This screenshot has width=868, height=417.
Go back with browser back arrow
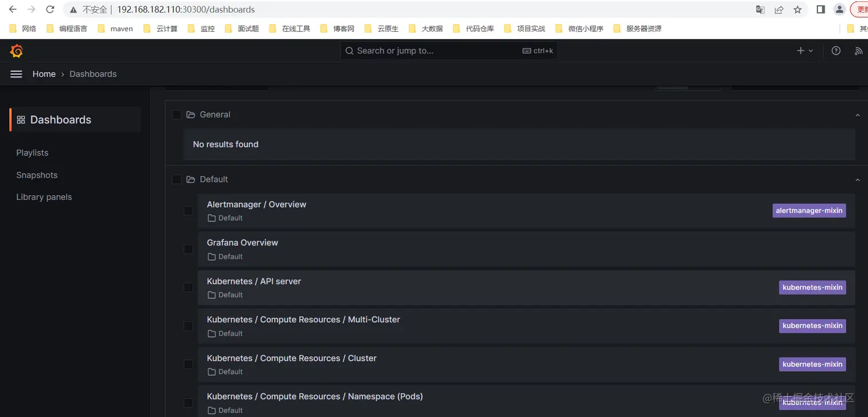coord(13,9)
